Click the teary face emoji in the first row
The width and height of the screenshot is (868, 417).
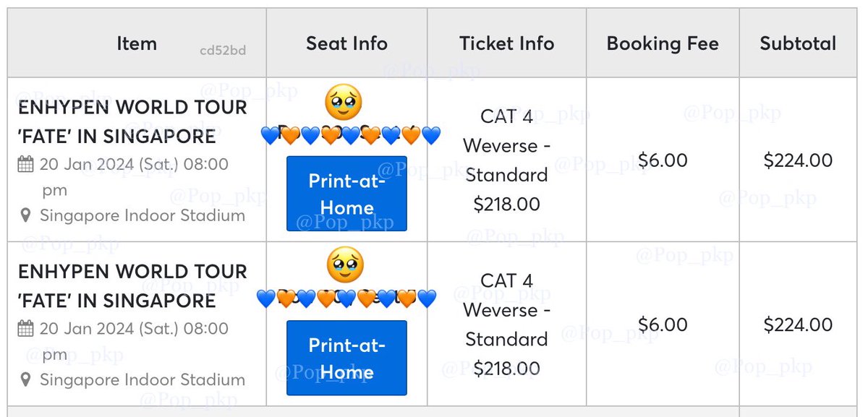coord(344,103)
